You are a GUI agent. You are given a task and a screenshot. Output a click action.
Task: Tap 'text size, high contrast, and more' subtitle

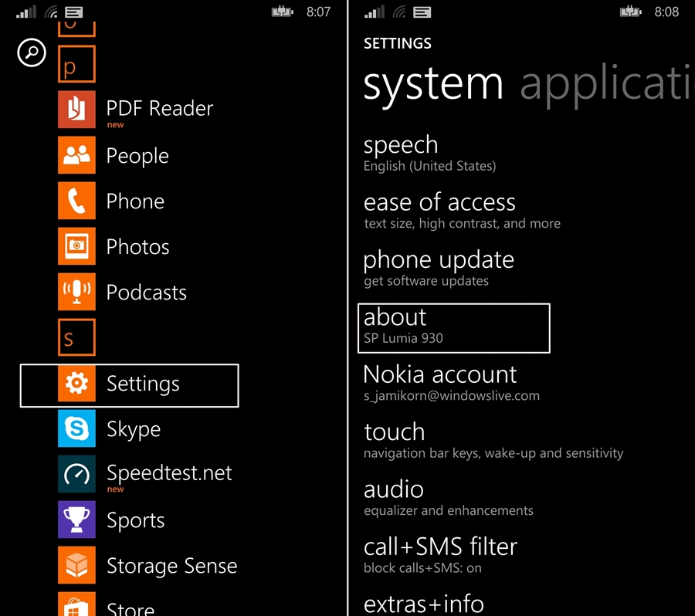(x=462, y=223)
